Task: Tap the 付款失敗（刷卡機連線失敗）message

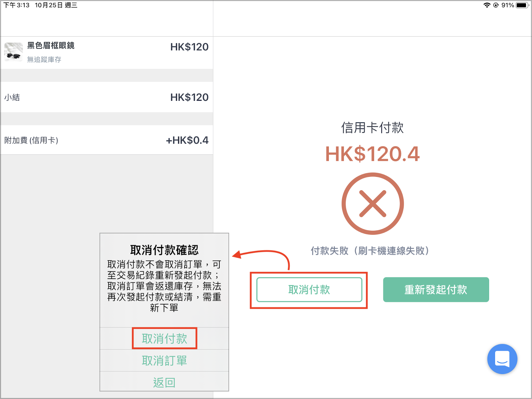Action: point(370,251)
